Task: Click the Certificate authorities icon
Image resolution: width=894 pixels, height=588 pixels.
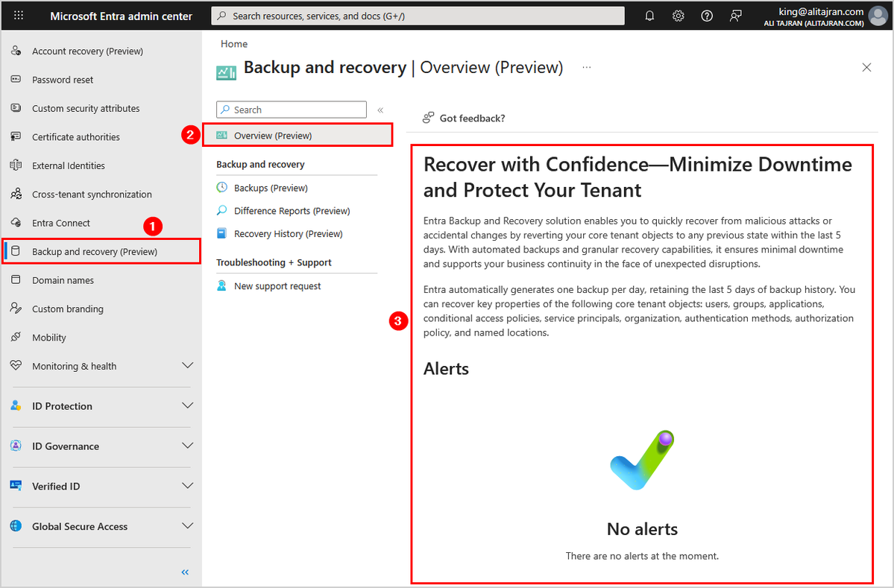Action: (x=16, y=136)
